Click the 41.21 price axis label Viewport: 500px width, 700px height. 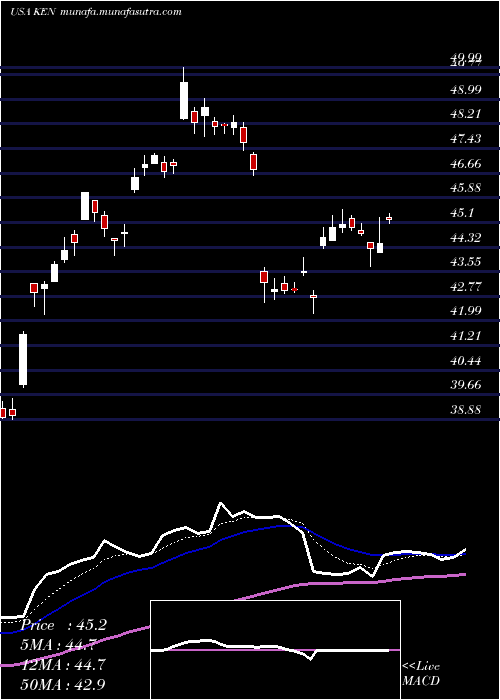pos(467,336)
